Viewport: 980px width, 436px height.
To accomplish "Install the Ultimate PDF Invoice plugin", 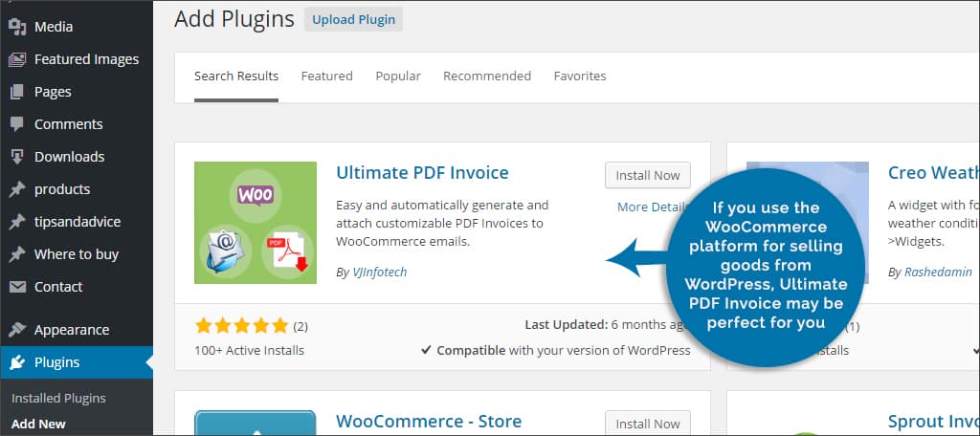I will (x=648, y=176).
